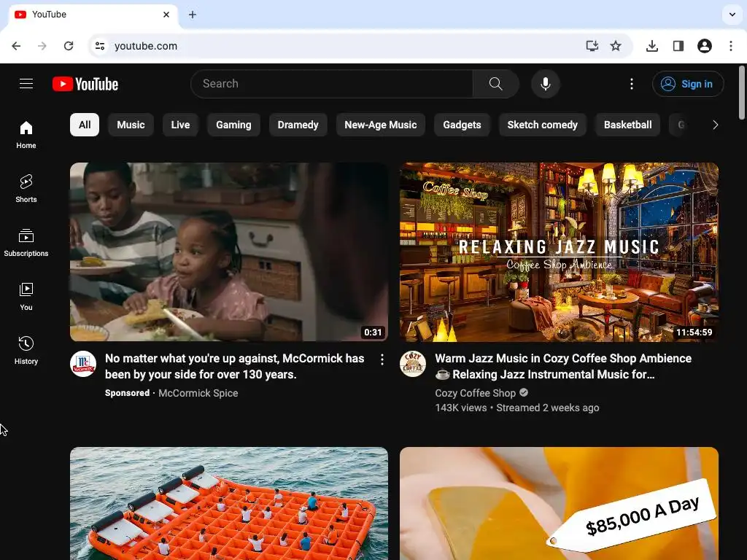This screenshot has height=560, width=747.
Task: Open McCormick ad options menu
Action: [382, 359]
